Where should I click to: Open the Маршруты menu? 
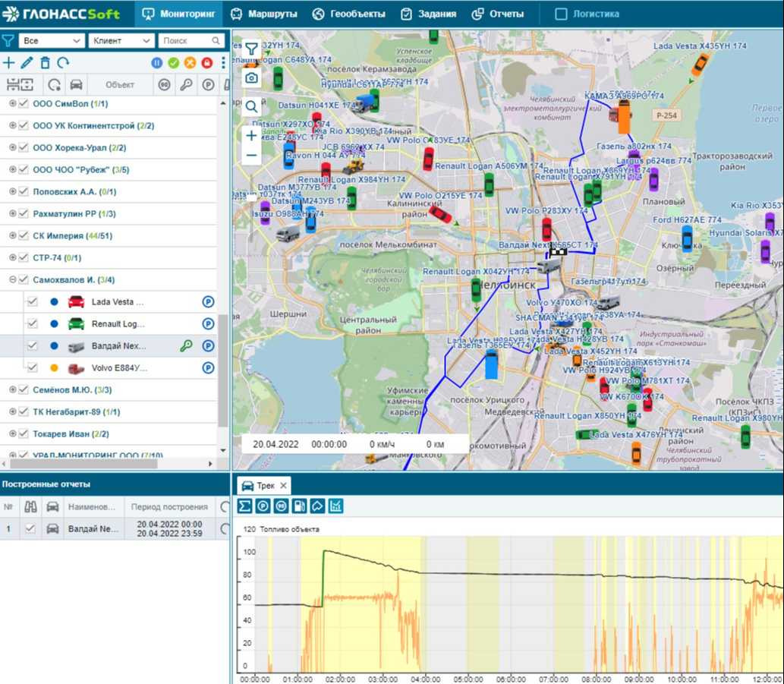tap(264, 14)
